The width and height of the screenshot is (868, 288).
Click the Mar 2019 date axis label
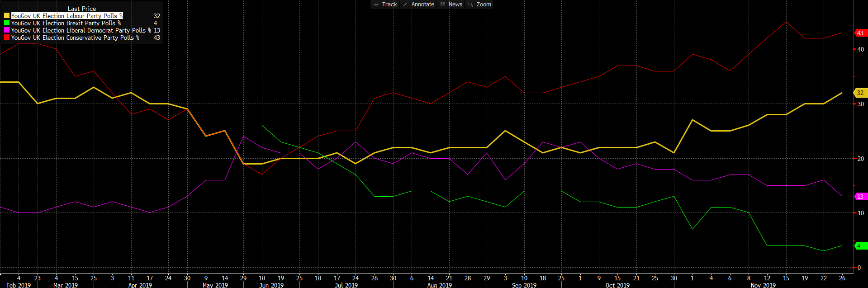point(66,285)
